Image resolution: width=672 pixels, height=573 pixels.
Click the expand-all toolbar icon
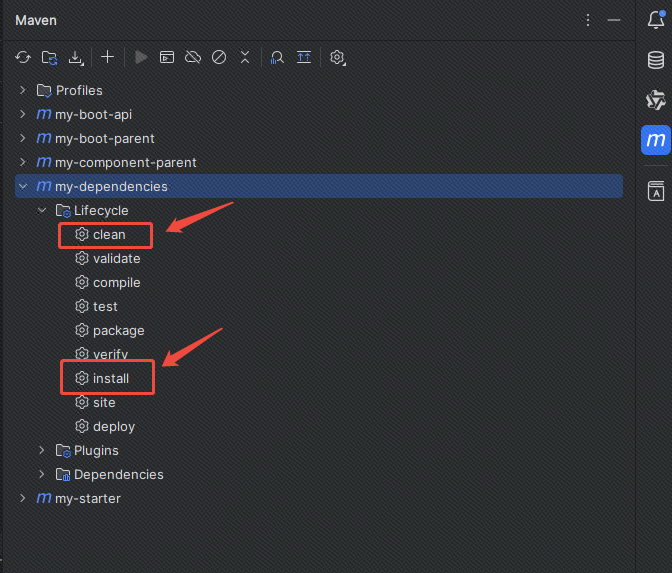click(304, 57)
